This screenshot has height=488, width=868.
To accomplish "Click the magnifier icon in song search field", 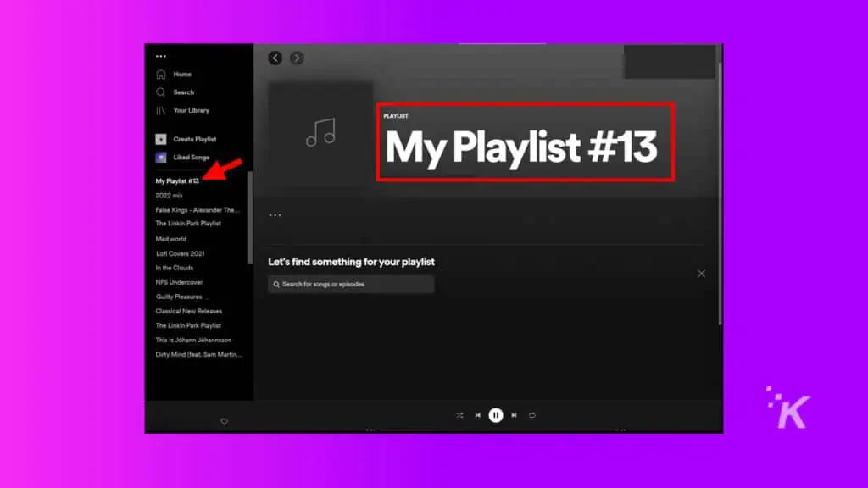I will tap(276, 285).
